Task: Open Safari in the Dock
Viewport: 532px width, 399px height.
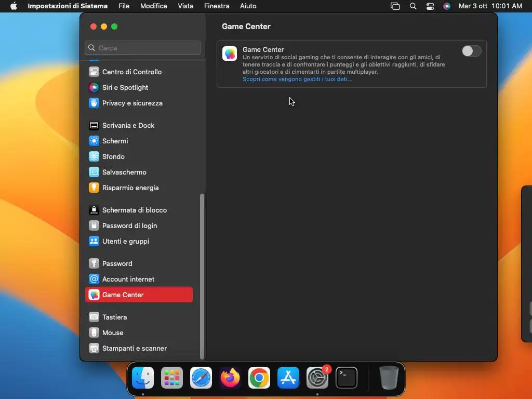Action: [x=201, y=378]
